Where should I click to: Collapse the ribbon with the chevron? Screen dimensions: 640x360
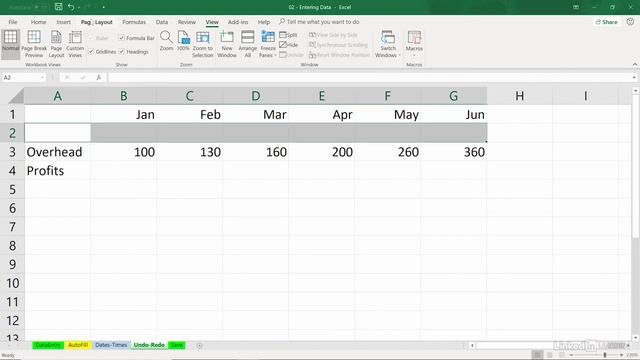pyautogui.click(x=635, y=64)
